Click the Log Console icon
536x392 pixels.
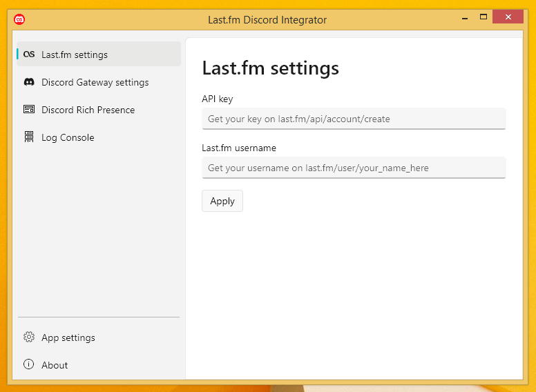29,137
